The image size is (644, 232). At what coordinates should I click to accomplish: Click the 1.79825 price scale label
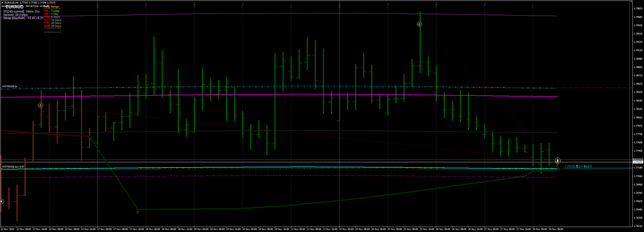pyautogui.click(x=638, y=9)
